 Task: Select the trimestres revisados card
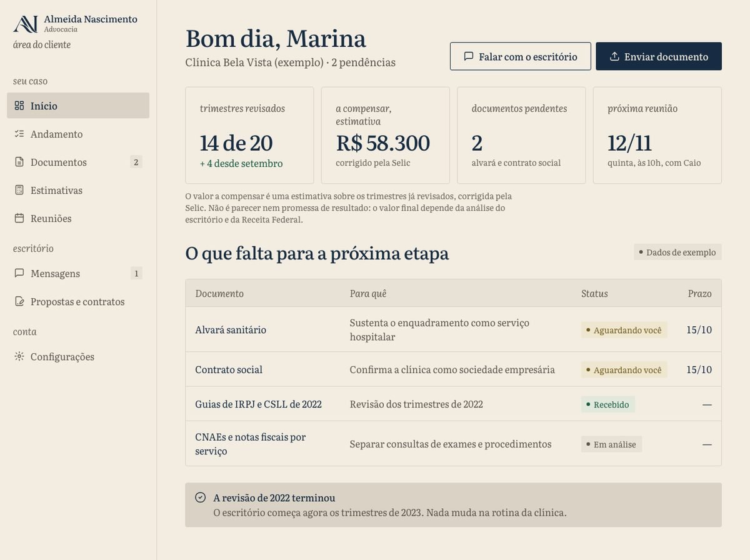click(x=249, y=135)
